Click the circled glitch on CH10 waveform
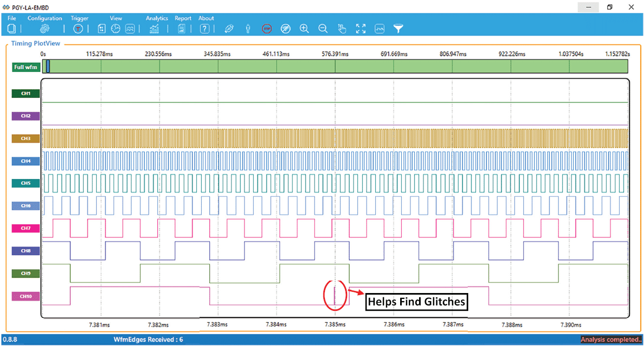Screen dimensions: 644x346 point(335,296)
